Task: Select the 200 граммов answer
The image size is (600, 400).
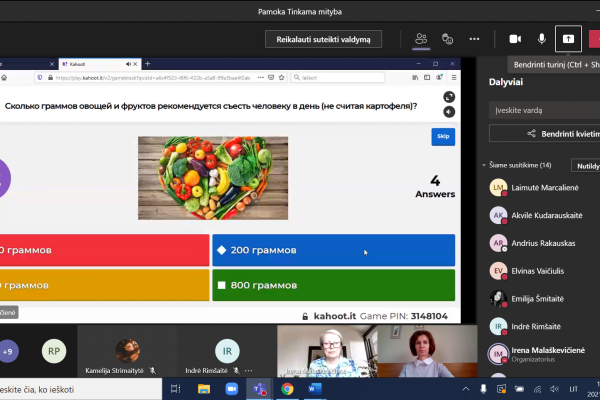Action: point(334,250)
